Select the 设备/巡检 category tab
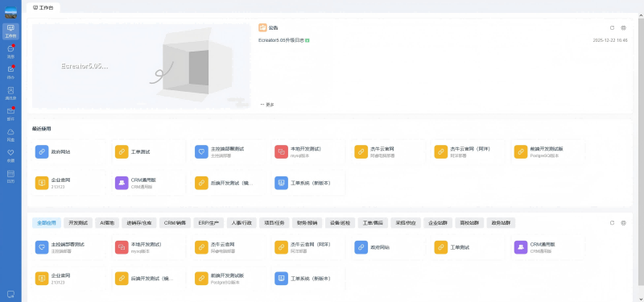The image size is (644, 302). click(x=340, y=223)
